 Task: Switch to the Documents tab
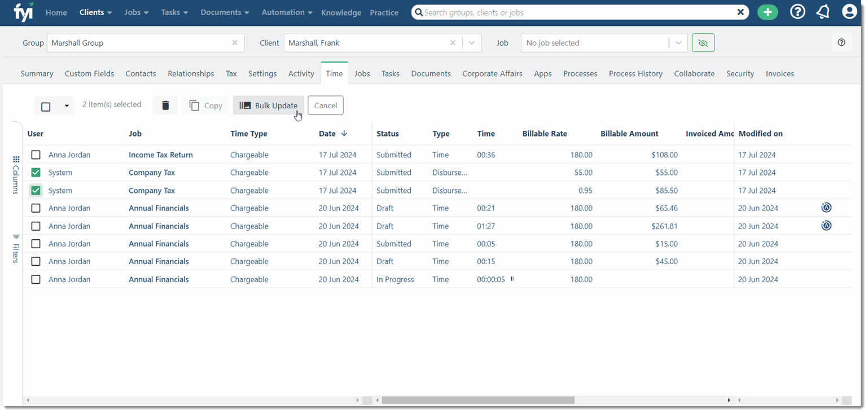point(431,73)
